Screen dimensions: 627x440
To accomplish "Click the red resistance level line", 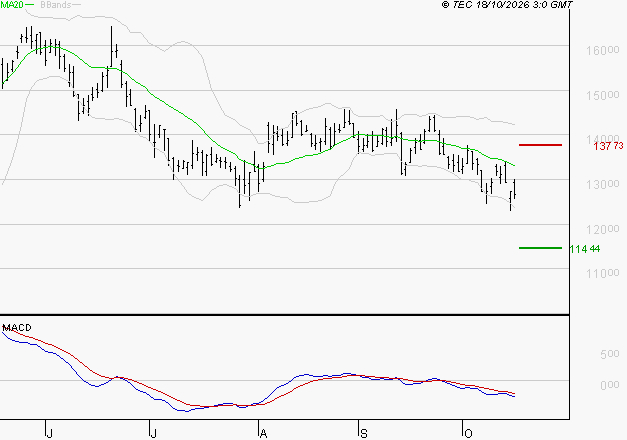I will (x=540, y=145).
